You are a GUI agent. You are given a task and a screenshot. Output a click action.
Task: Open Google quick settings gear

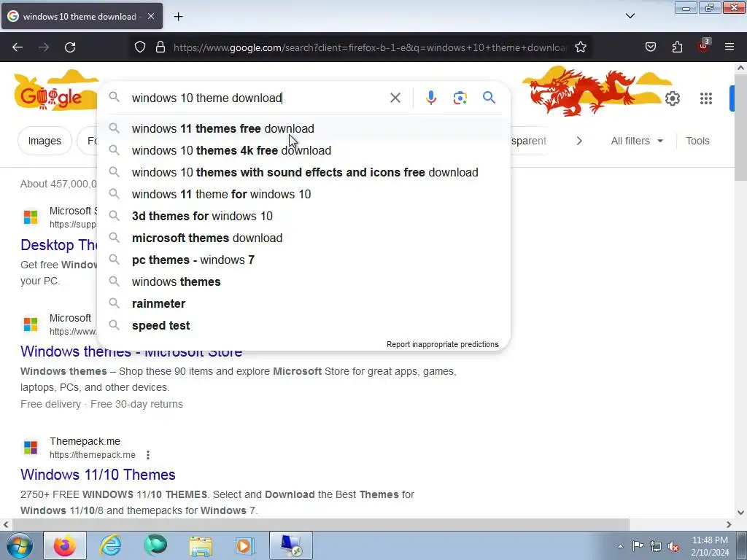[x=672, y=98]
